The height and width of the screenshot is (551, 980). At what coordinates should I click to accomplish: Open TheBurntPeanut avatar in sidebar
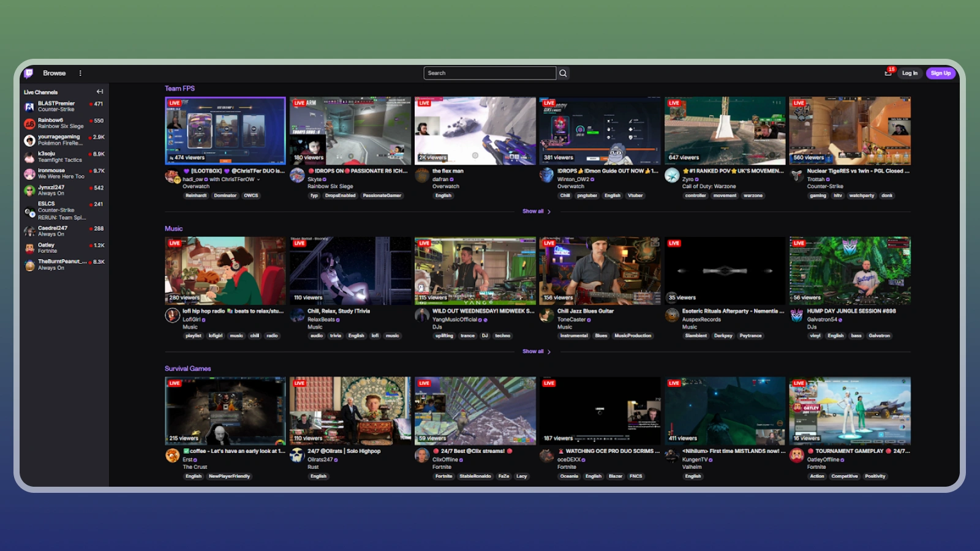coord(29,265)
